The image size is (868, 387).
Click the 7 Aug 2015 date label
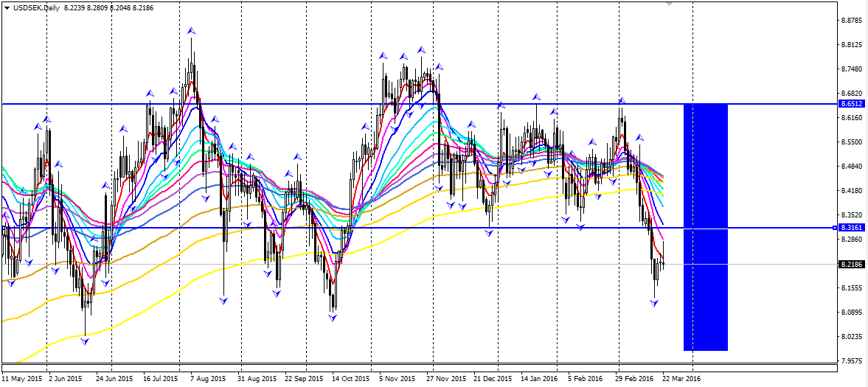point(207,379)
